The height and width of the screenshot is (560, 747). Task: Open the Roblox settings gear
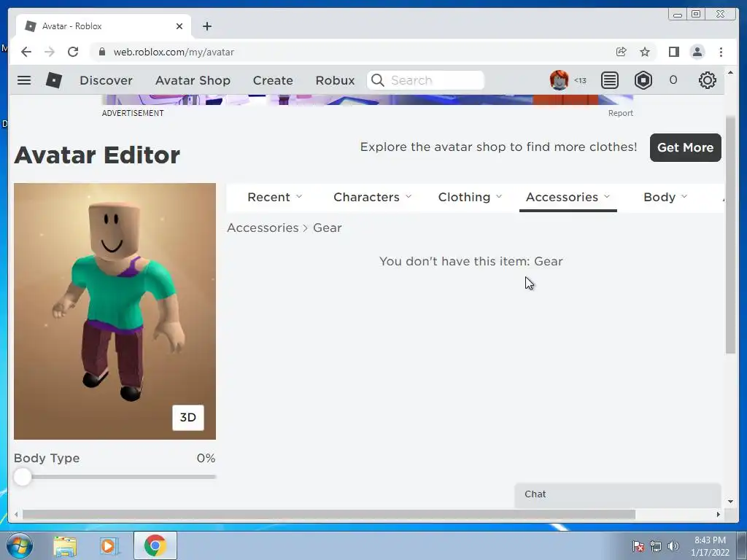click(708, 80)
